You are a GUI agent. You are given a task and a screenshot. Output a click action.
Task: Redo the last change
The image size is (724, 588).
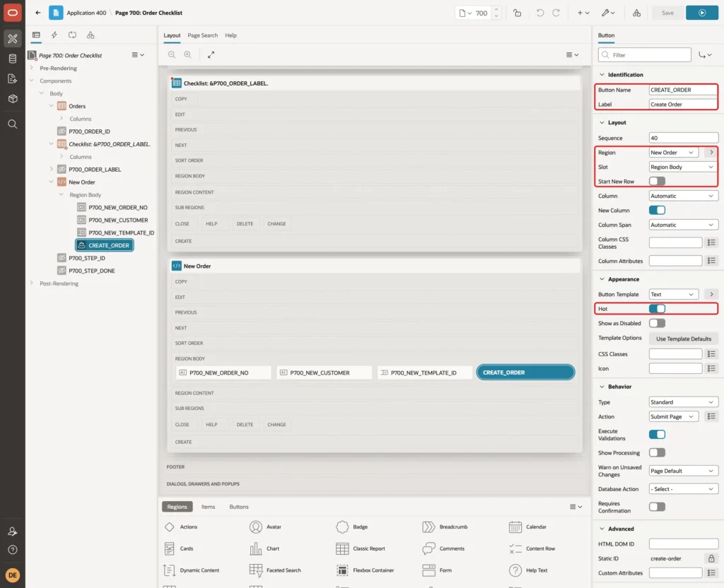556,13
